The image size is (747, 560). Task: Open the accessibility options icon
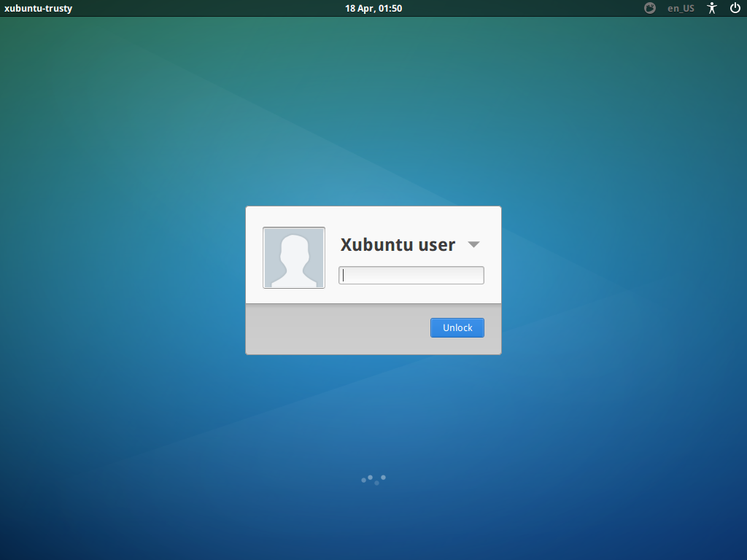[x=713, y=9]
